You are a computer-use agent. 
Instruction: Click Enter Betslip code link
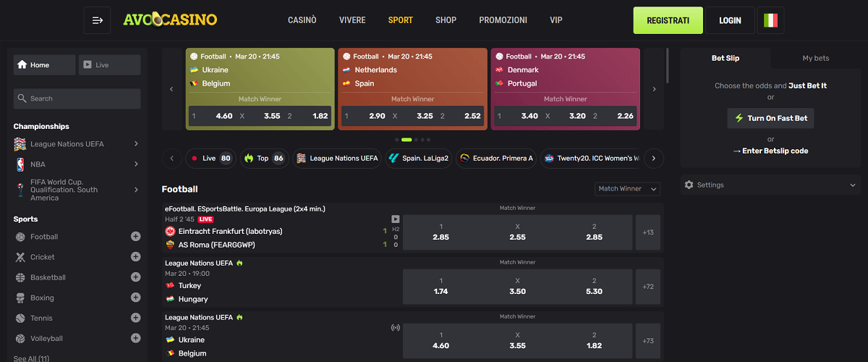point(770,151)
